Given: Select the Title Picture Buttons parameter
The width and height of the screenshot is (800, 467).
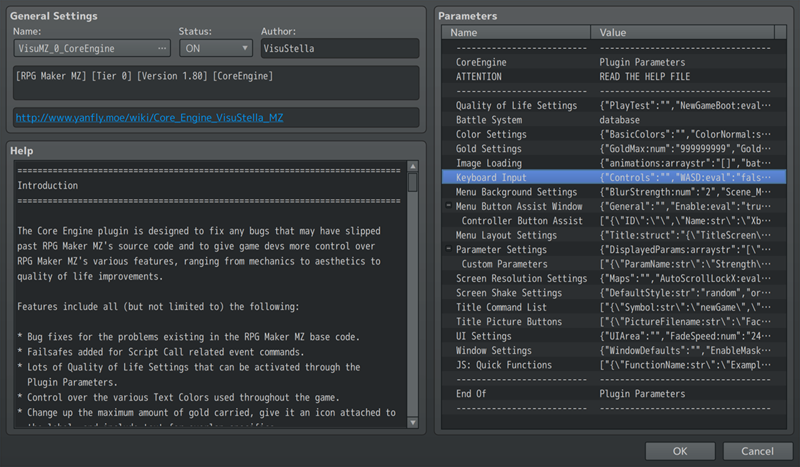Looking at the screenshot, I should 509,322.
